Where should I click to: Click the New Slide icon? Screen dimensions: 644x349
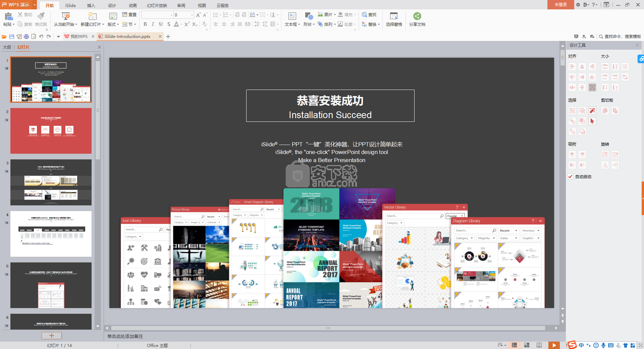[x=92, y=16]
